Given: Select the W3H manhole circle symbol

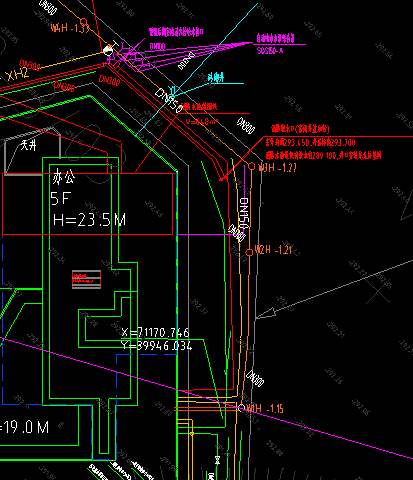Looking at the screenshot, I should (251, 166).
